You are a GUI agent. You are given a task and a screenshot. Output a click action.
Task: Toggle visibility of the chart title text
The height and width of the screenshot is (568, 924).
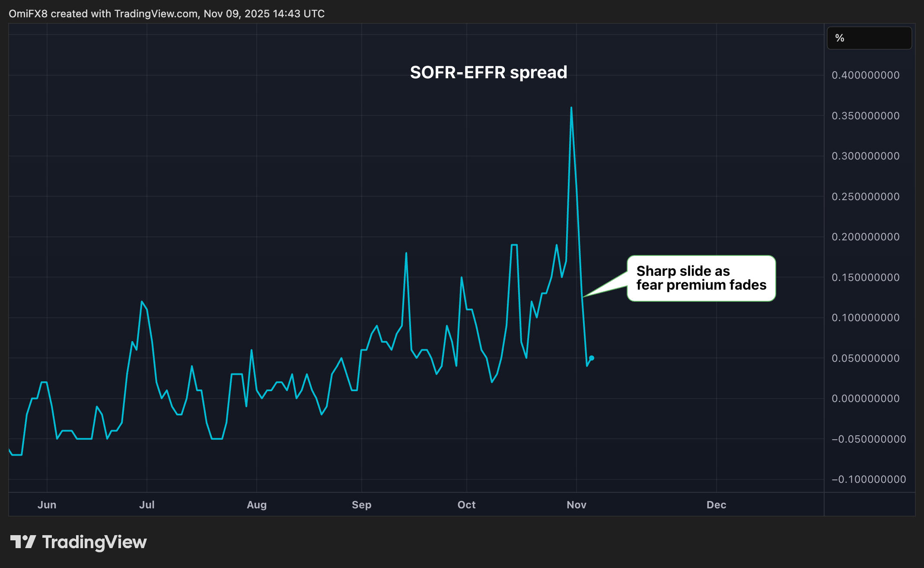pos(488,73)
